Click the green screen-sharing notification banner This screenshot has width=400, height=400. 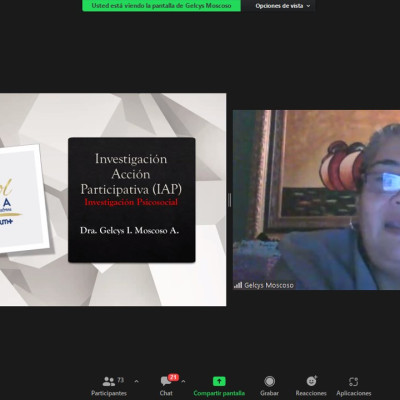[x=161, y=6]
